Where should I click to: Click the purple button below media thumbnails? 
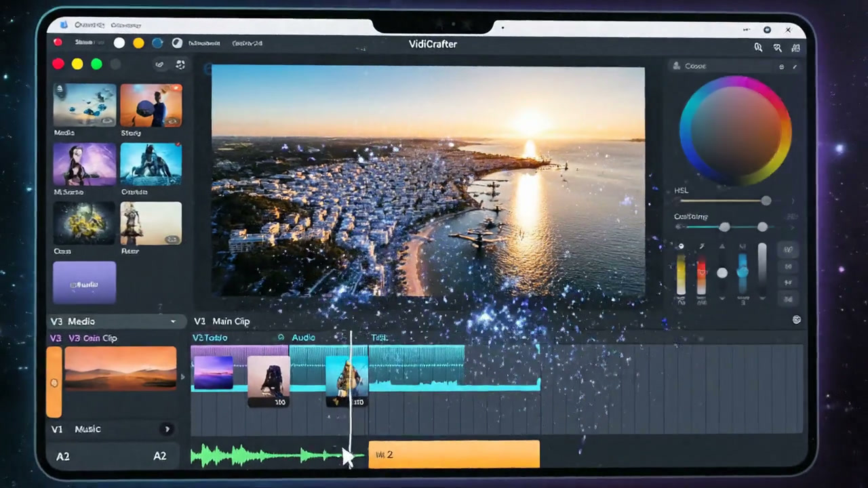(x=85, y=283)
